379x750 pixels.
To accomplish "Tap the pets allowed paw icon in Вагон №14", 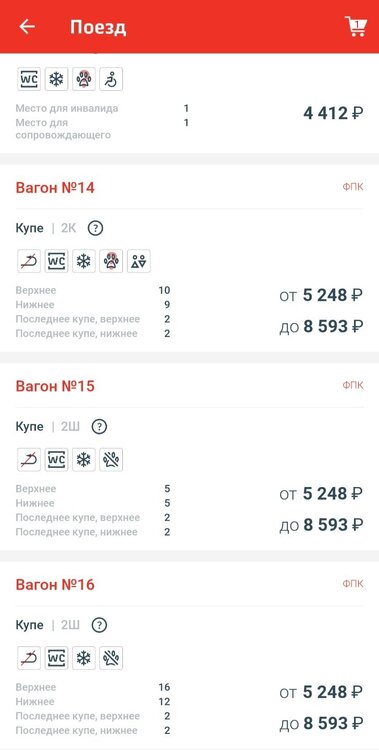I will (111, 261).
